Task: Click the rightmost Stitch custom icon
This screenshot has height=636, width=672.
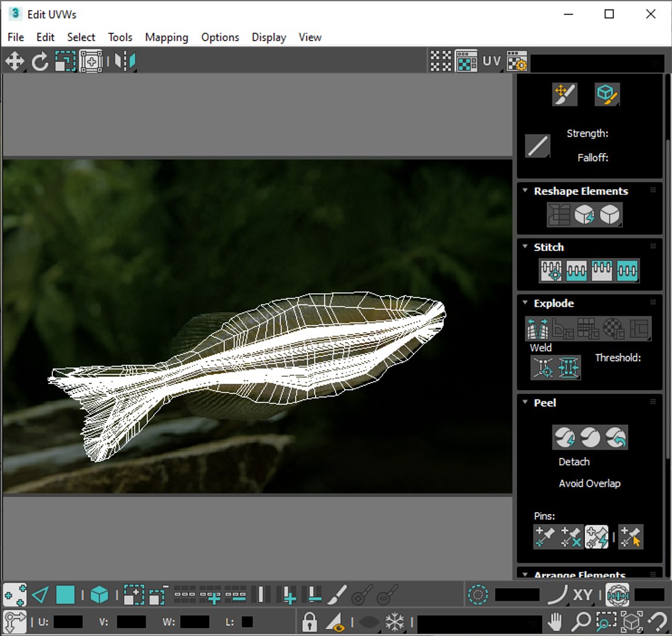Action: tap(627, 271)
